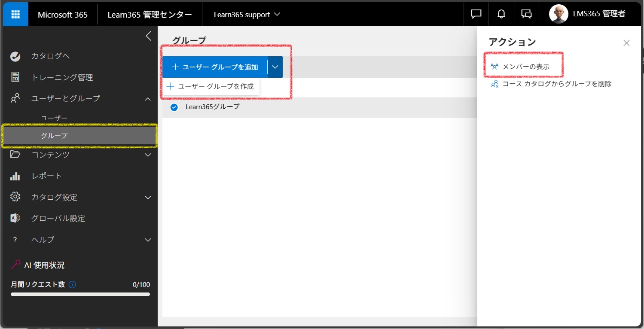Click the ヘルプ question mark icon
This screenshot has width=644, height=329.
(x=15, y=240)
